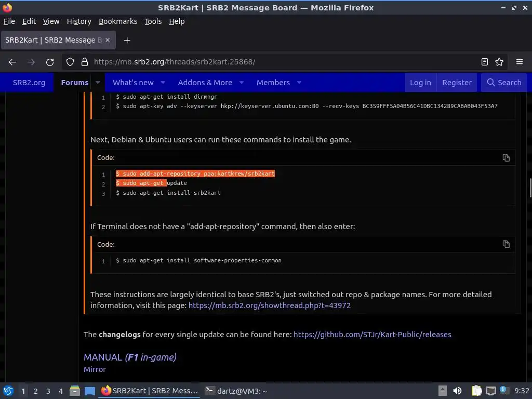Image resolution: width=532 pixels, height=399 pixels.
Task: Close the SRB2Kart tab
Action: pyautogui.click(x=108, y=40)
